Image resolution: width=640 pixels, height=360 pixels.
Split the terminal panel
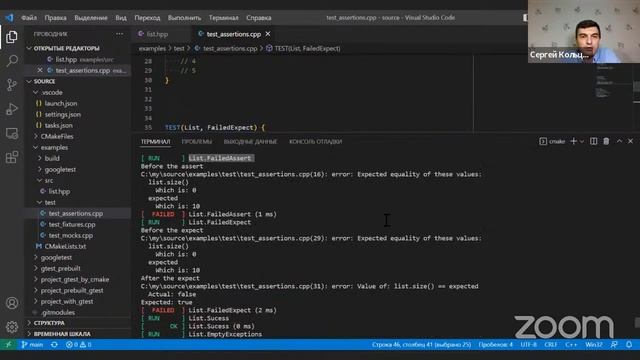pos(593,141)
